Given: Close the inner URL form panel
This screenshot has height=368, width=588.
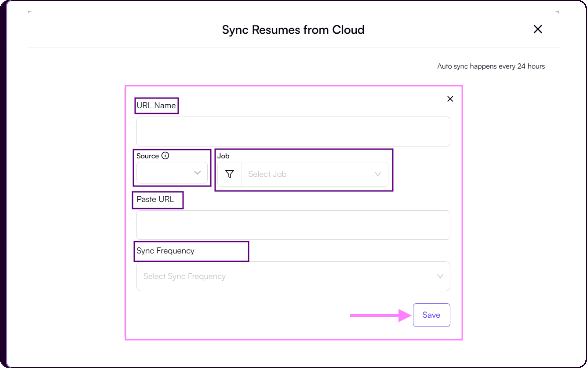Looking at the screenshot, I should pyautogui.click(x=450, y=99).
